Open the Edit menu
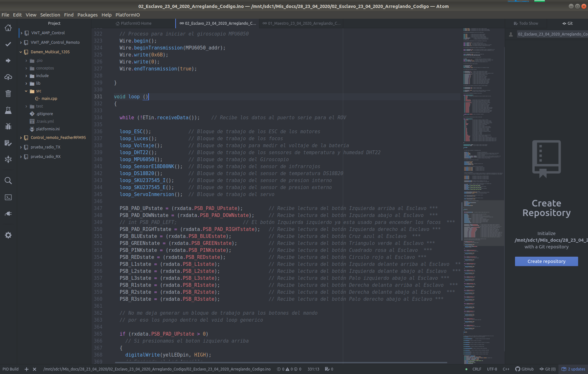 [17, 15]
